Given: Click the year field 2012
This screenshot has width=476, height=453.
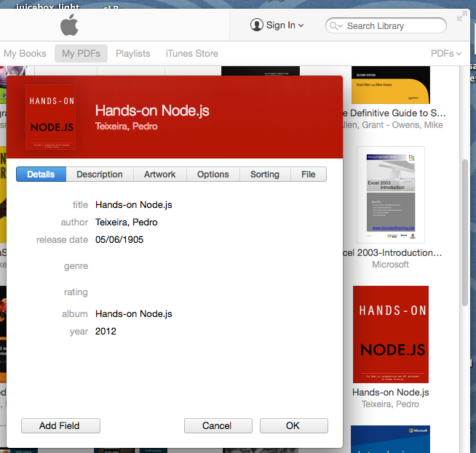Looking at the screenshot, I should click(x=106, y=332).
